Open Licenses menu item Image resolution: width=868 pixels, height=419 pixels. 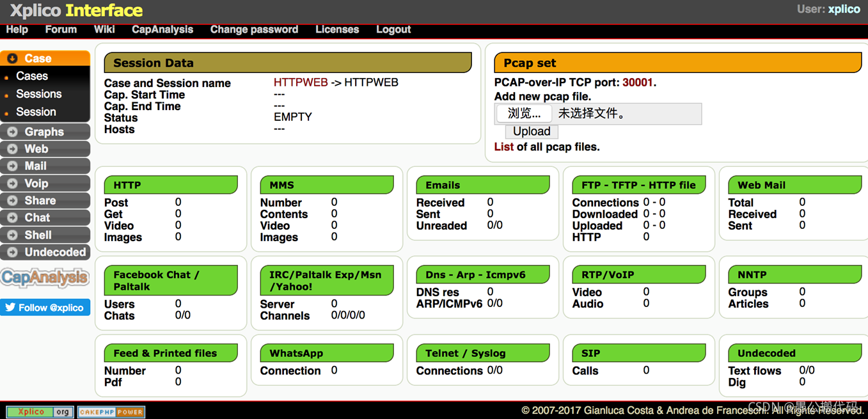click(x=337, y=29)
